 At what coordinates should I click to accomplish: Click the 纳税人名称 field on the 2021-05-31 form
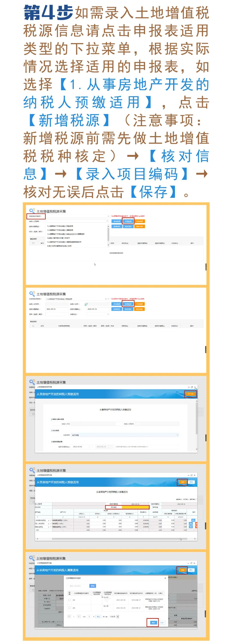tap(98, 304)
